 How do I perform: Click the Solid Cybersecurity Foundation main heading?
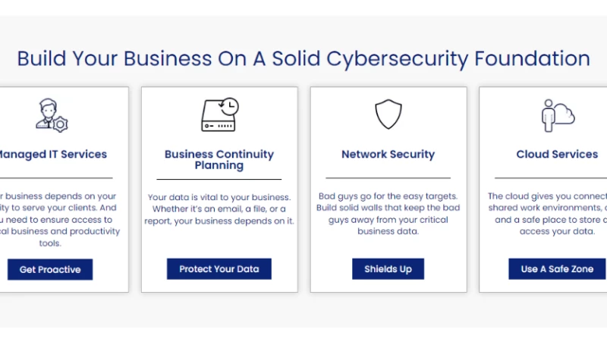coord(303,58)
